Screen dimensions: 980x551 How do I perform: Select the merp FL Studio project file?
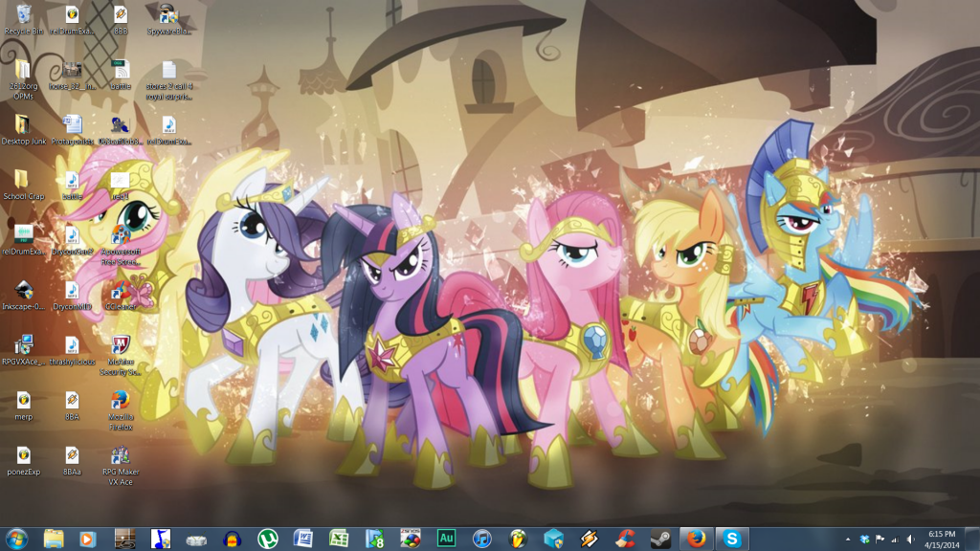[24, 405]
